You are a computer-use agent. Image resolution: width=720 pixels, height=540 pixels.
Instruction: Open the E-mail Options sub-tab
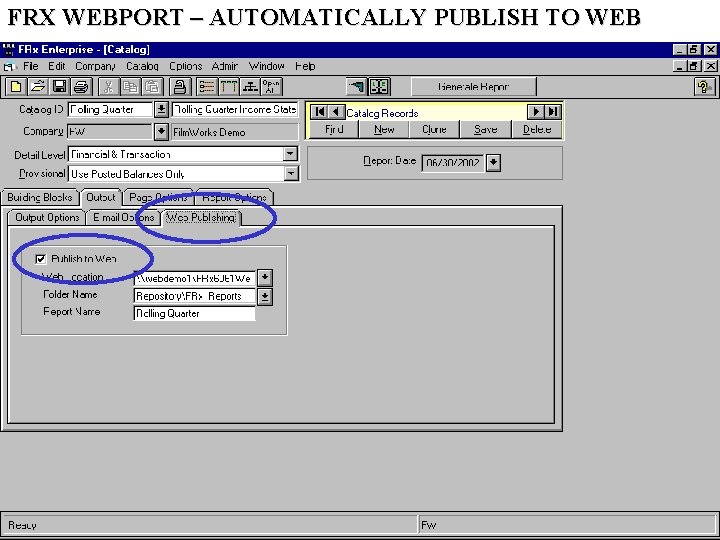124,218
